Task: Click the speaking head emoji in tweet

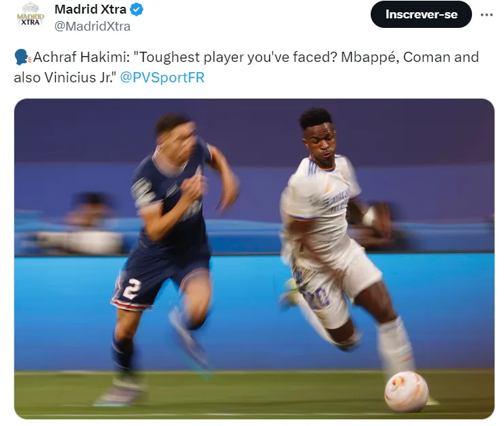Action: (x=22, y=57)
